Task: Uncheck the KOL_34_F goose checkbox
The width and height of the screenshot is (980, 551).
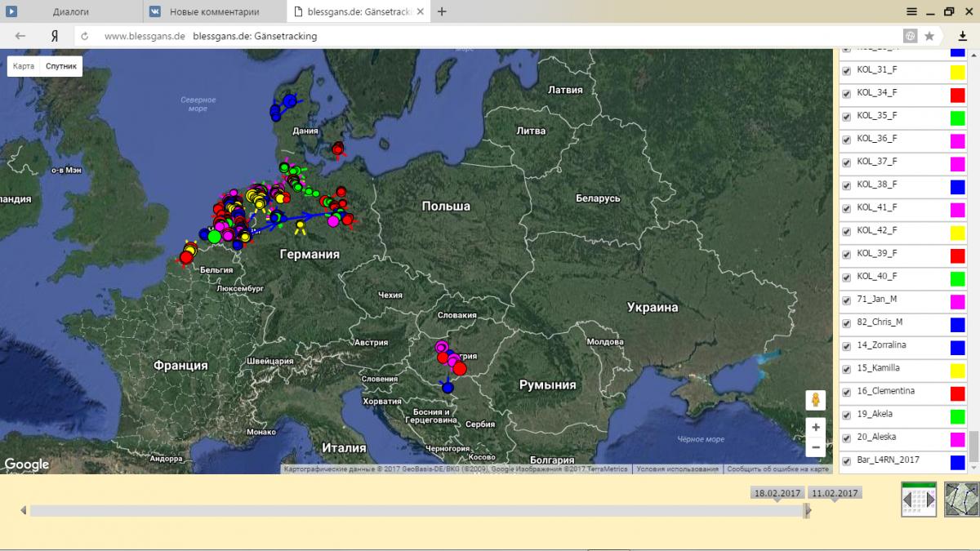Action: point(846,94)
